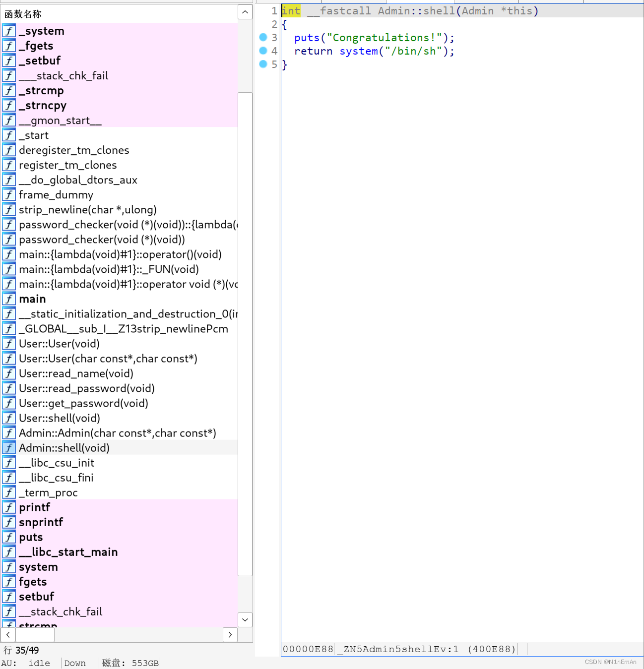Click the puts call in pseudocode
The height and width of the screenshot is (669, 644).
pyautogui.click(x=307, y=38)
